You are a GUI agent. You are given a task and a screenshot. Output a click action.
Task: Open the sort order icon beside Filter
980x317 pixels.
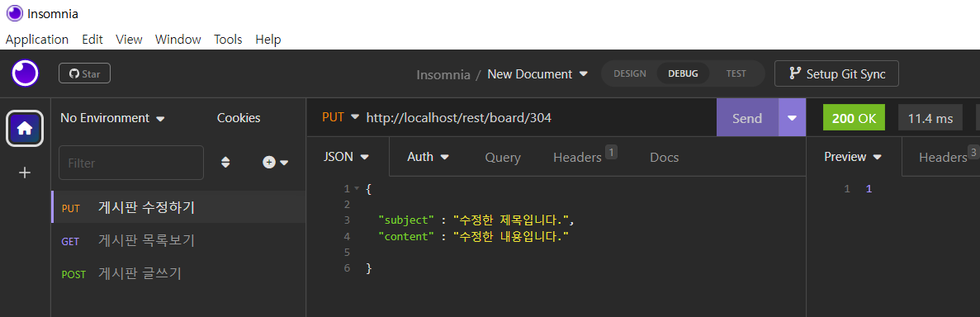point(225,163)
